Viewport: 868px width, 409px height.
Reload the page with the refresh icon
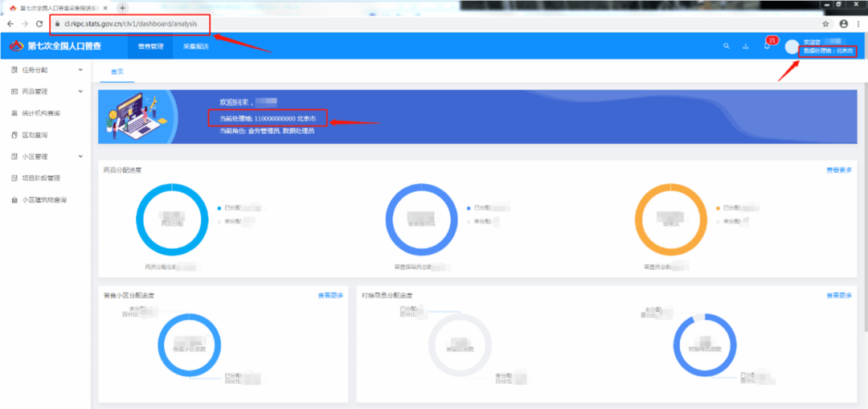point(39,24)
